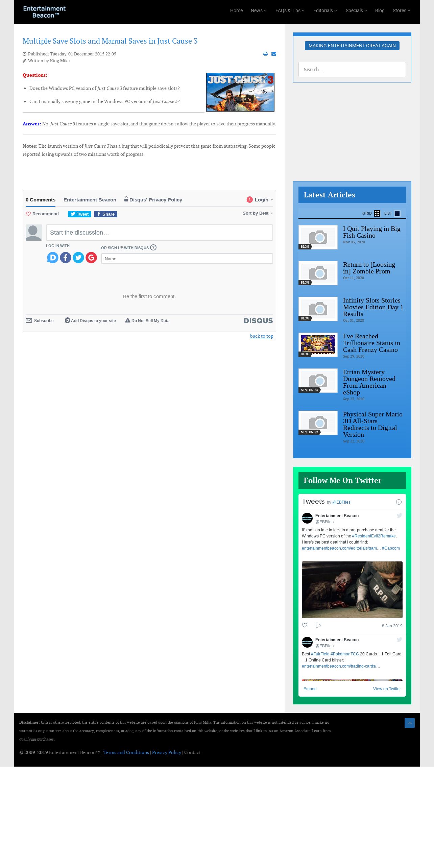Click the #Capcom hashtag
The height and width of the screenshot is (868, 434).
tap(391, 548)
